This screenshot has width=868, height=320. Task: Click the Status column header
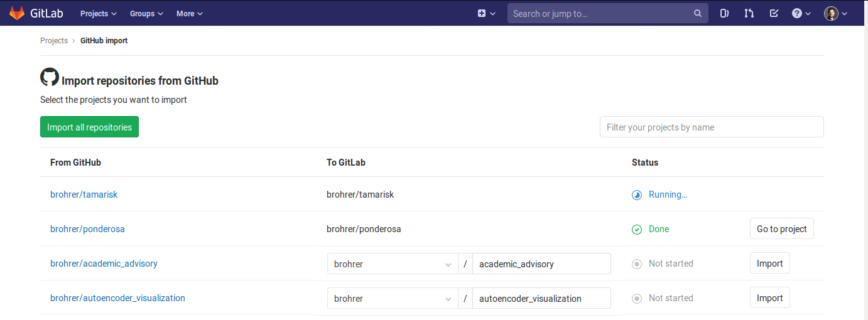click(x=645, y=163)
